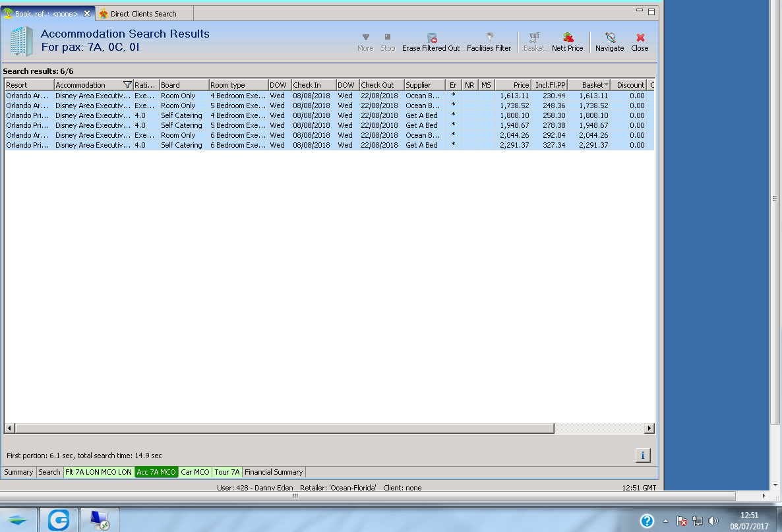Open the G application on the taskbar
The width and height of the screenshot is (782, 532).
click(x=58, y=520)
